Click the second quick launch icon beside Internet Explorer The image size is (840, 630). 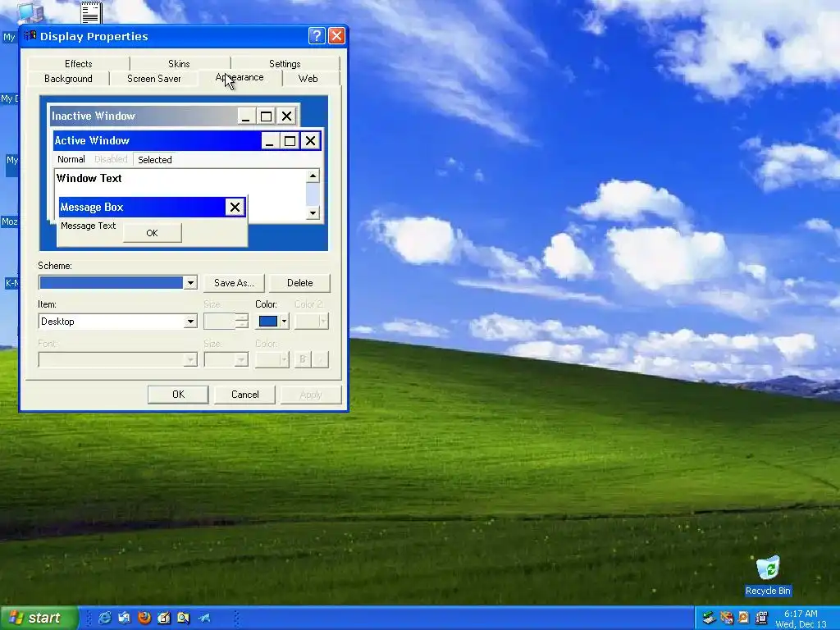click(x=125, y=618)
